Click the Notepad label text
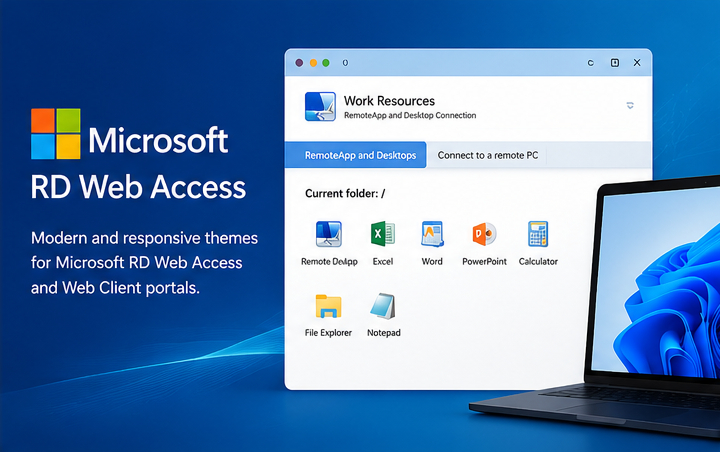The width and height of the screenshot is (720, 452). (383, 333)
